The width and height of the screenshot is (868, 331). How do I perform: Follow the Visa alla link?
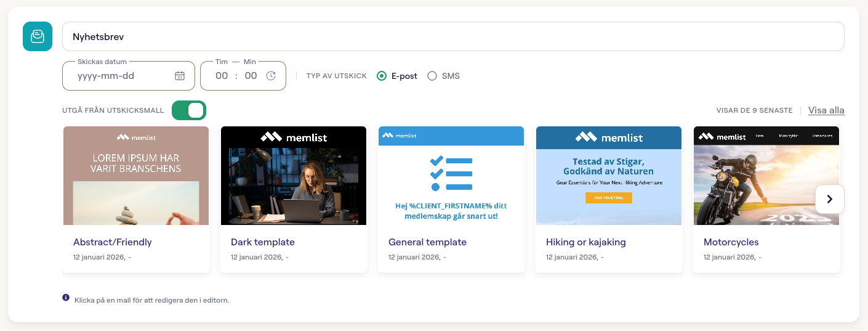pos(826,110)
